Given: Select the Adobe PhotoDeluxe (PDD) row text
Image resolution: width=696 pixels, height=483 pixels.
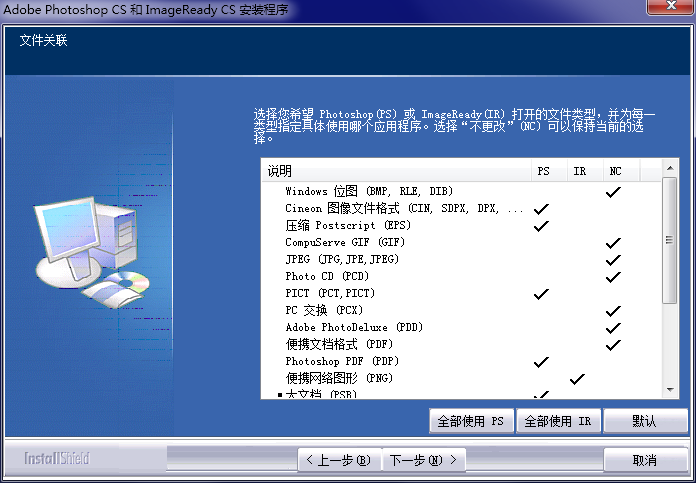Looking at the screenshot, I should pyautogui.click(x=354, y=327).
